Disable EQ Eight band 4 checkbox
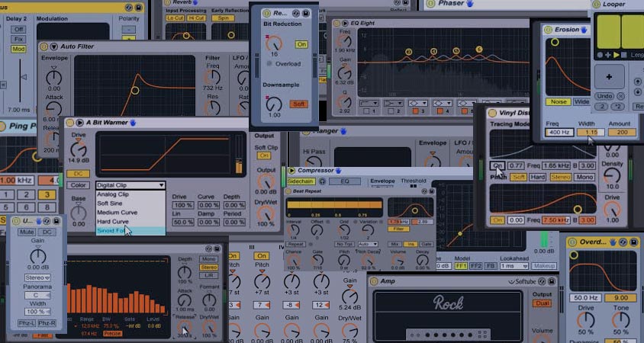644x343 pixels. [440, 111]
